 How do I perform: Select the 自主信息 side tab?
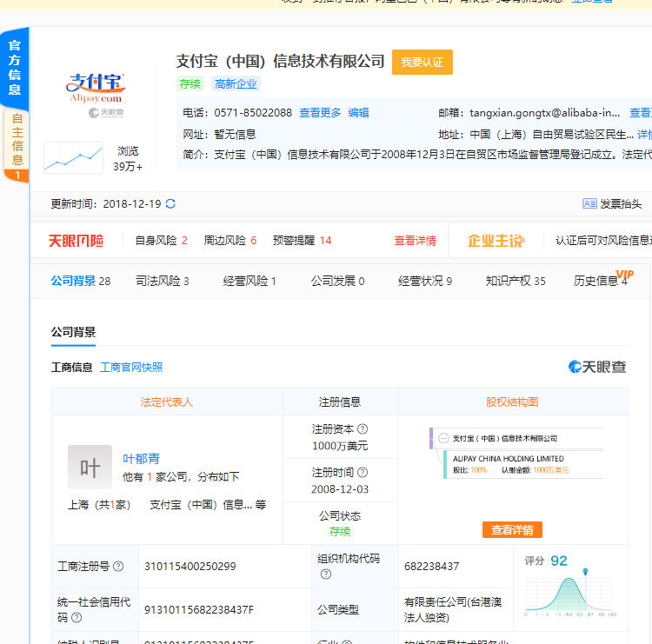pyautogui.click(x=17, y=145)
